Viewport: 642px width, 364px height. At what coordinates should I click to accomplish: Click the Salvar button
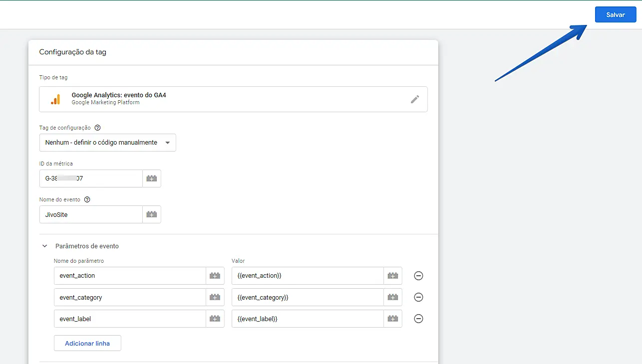point(615,15)
